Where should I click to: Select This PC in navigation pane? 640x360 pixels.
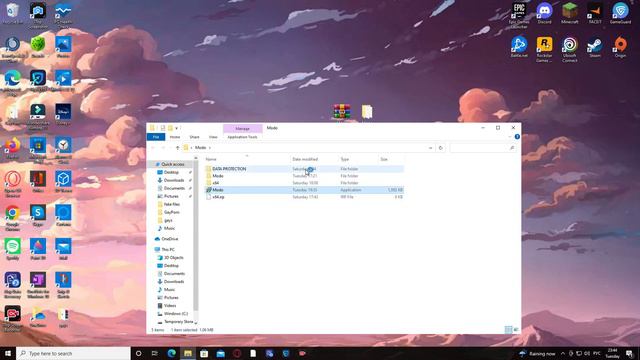coord(167,249)
